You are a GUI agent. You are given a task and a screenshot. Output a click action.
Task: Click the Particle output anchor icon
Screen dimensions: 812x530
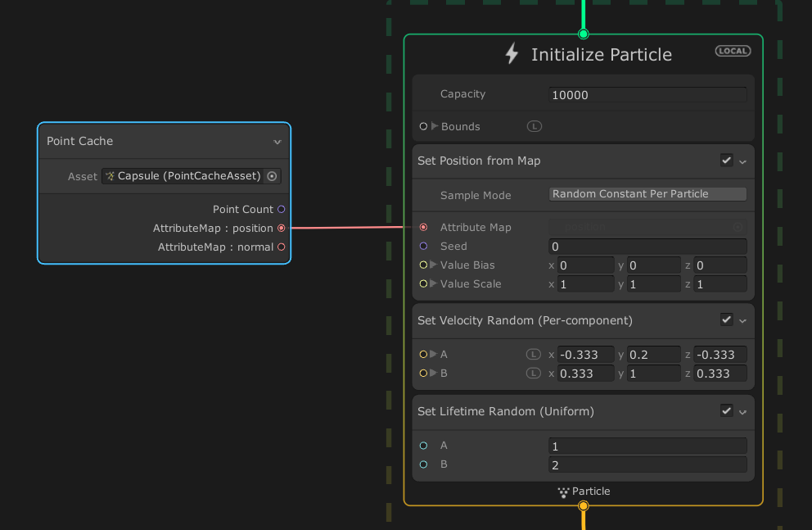tap(563, 491)
